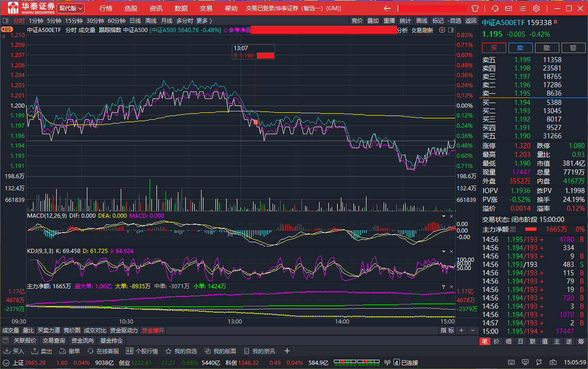Click the red 买 buy button

pyautogui.click(x=494, y=48)
